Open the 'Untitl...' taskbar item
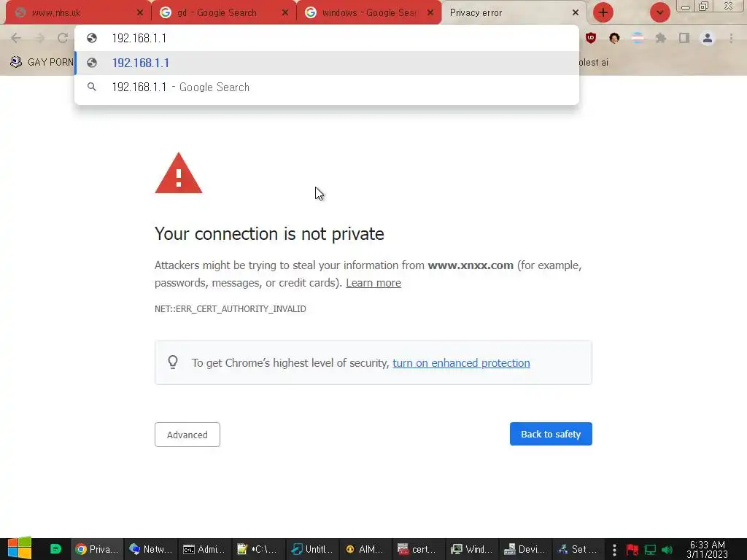Screen dimensions: 747x560 coord(312,549)
